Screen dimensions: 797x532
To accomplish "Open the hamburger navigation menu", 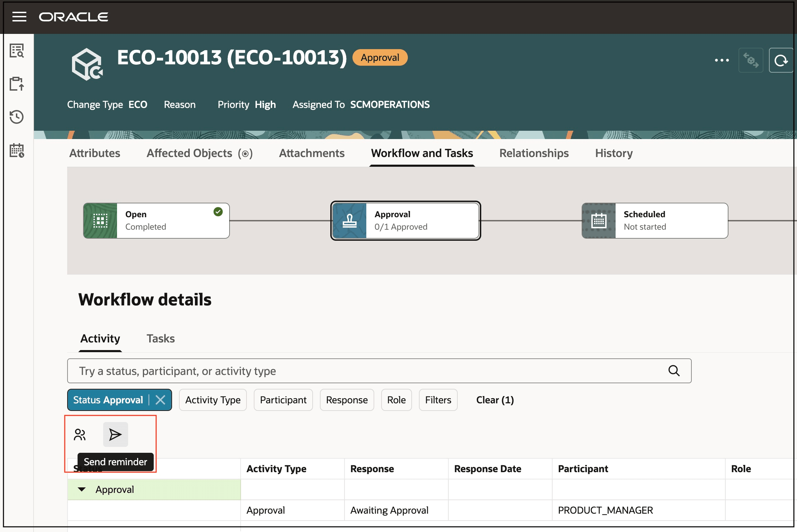I will click(x=19, y=17).
